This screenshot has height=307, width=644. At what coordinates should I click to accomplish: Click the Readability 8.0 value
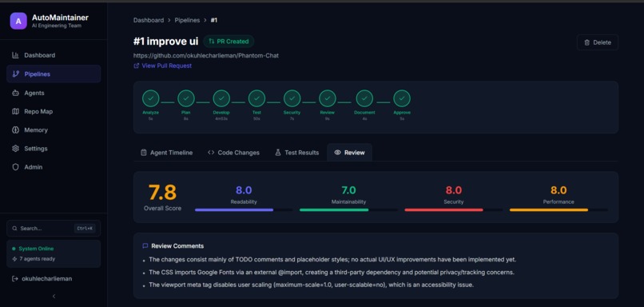(x=244, y=190)
